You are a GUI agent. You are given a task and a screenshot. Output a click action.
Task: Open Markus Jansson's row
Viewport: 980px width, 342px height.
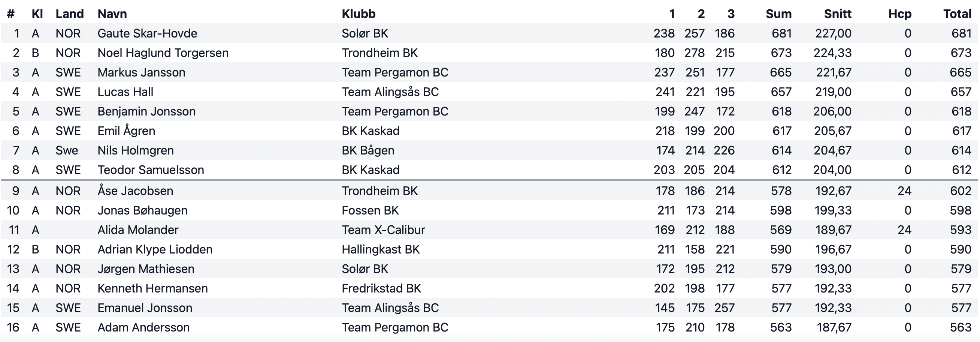tap(489, 72)
